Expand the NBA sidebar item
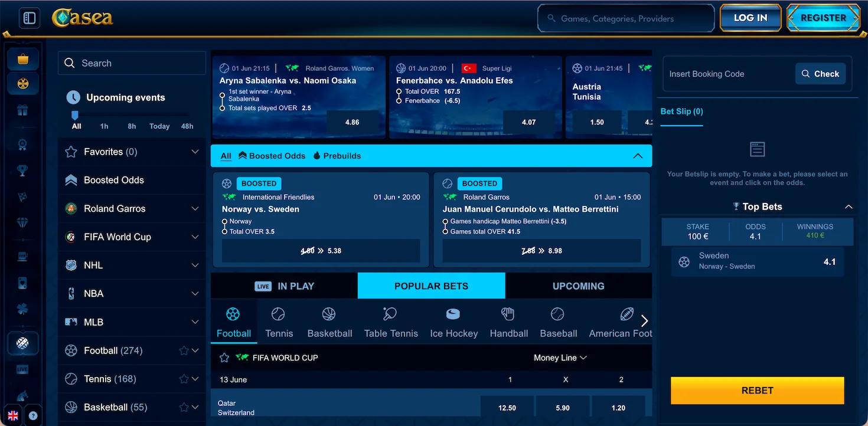The width and height of the screenshot is (868, 426). (x=195, y=293)
